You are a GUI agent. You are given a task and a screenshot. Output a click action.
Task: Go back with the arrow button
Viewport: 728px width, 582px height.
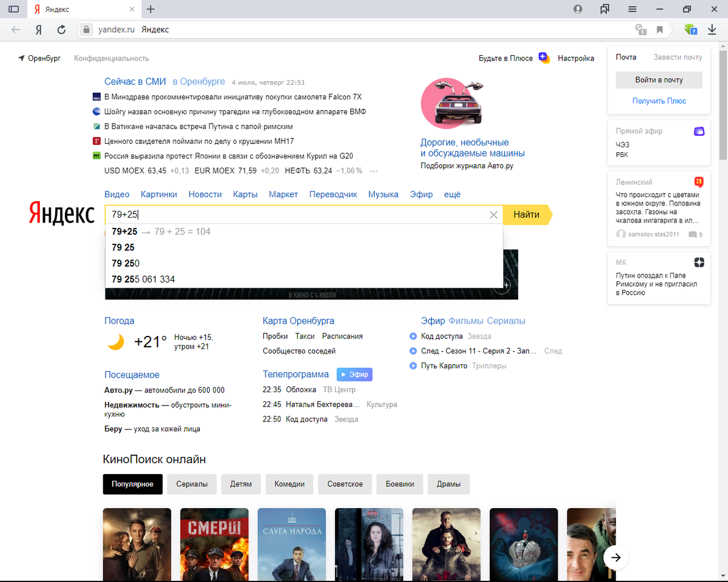[x=16, y=29]
